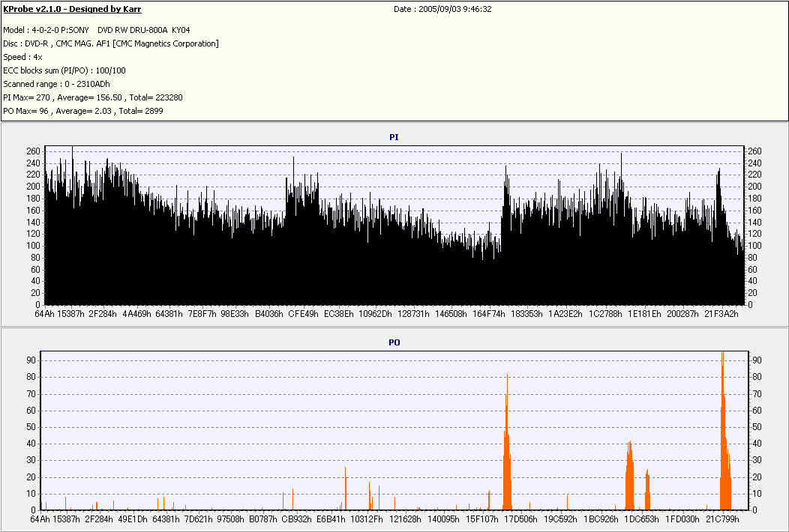Select the B0787h axis label
Screen dimensions: 789x532
pos(263,519)
